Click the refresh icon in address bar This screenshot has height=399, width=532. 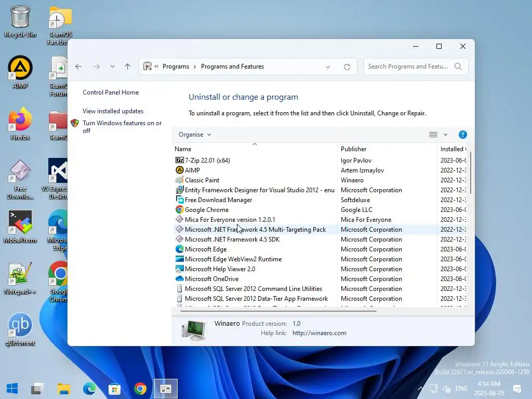[347, 67]
